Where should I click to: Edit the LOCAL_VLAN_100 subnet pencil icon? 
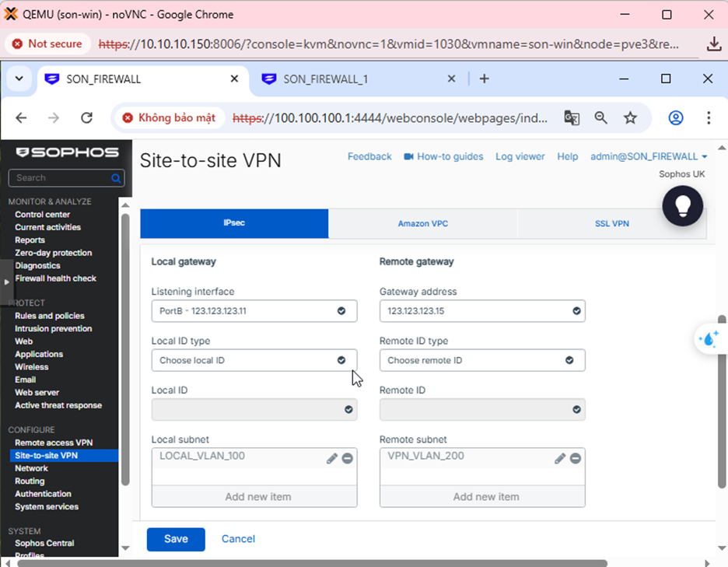(x=332, y=459)
